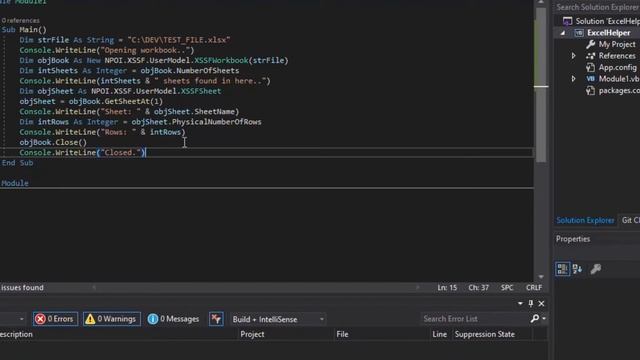
Task: Open Property Pages wrench icon
Action: click(x=596, y=269)
